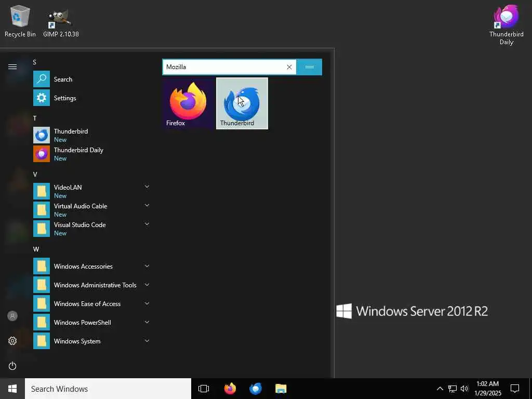Viewport: 532px width, 399px height.
Task: Open Search from the apps list
Action: click(91, 79)
